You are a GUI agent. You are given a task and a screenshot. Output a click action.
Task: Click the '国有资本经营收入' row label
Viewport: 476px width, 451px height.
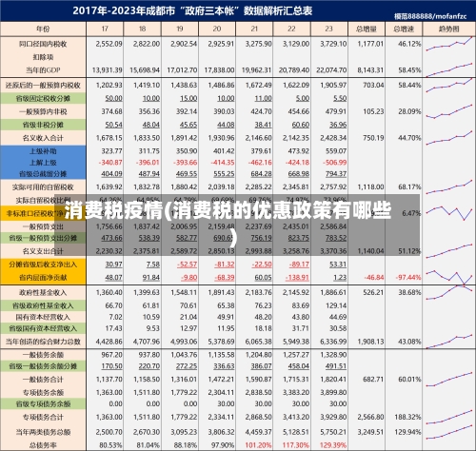click(43, 317)
